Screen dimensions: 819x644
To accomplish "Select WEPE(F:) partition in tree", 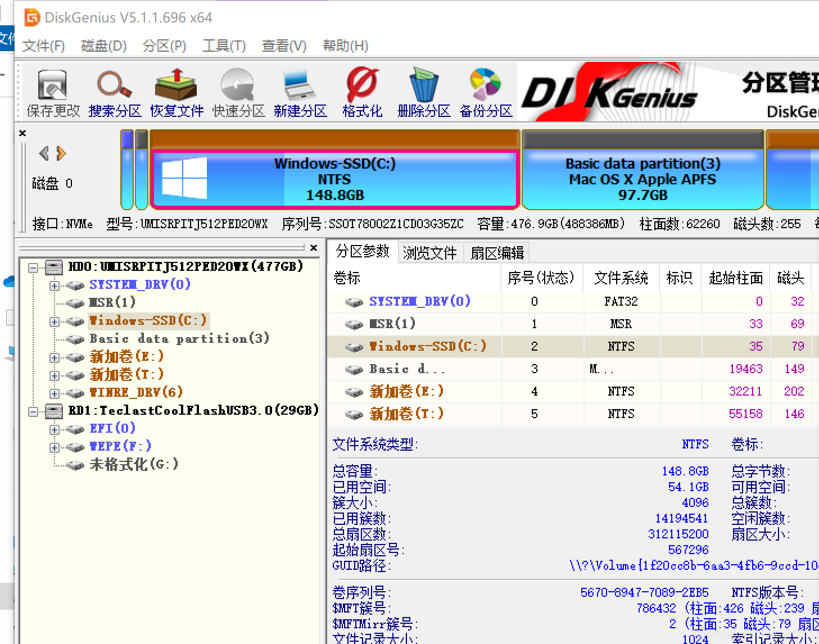I will pos(120,446).
